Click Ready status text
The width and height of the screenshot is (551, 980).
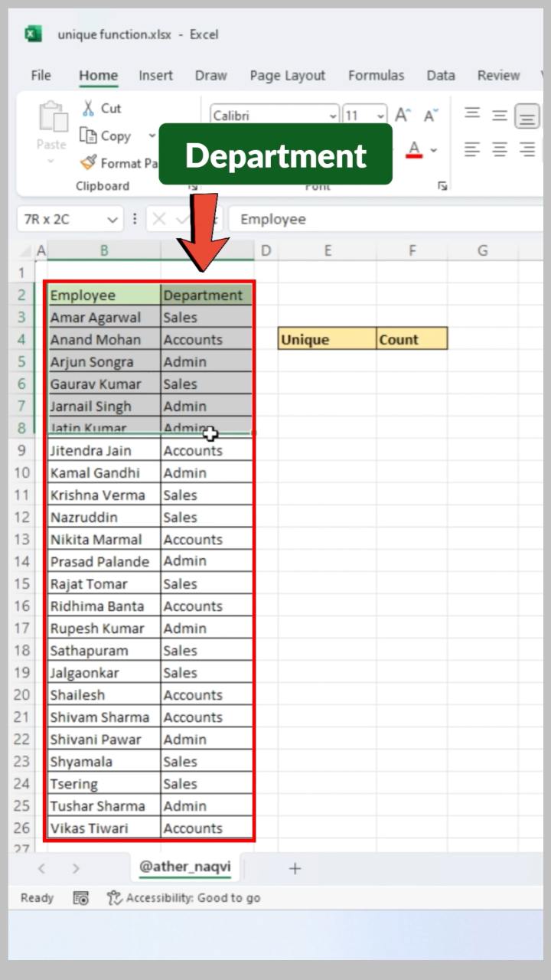[37, 897]
